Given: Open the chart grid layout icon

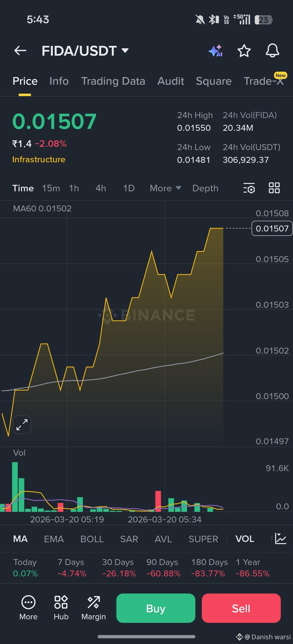Looking at the screenshot, I should 274,188.
